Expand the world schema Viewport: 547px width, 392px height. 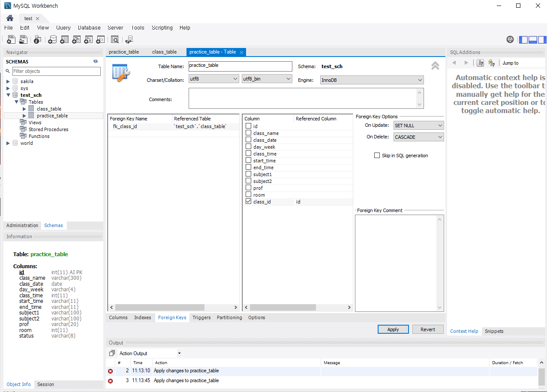point(8,143)
